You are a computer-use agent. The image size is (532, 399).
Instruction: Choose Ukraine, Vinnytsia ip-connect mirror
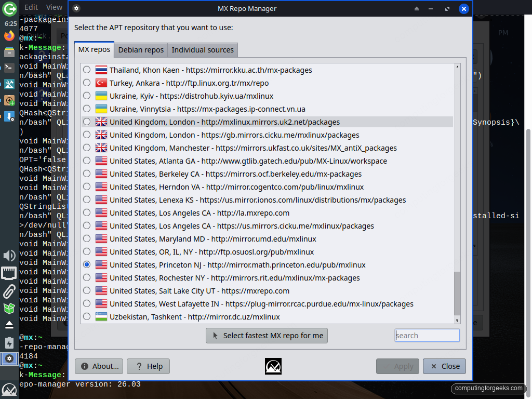click(87, 109)
